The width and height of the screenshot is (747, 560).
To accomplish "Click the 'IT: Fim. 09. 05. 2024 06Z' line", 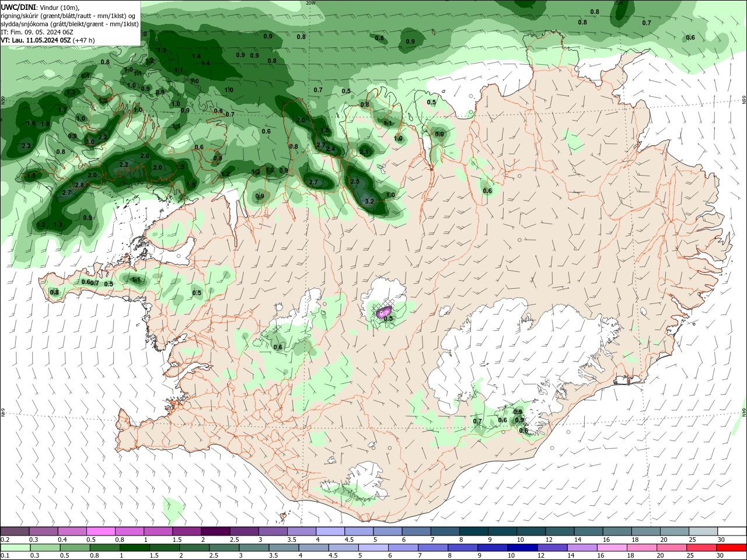I will [x=37, y=32].
